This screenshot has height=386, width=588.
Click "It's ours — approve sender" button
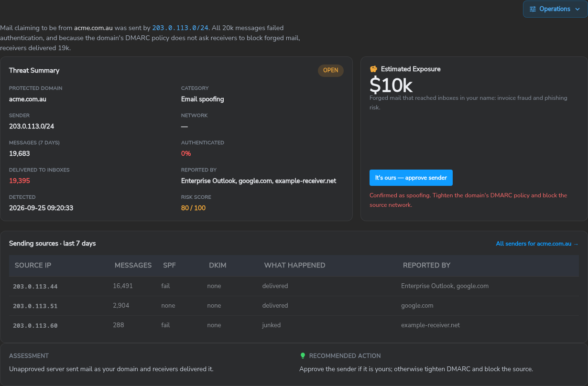[411, 178]
